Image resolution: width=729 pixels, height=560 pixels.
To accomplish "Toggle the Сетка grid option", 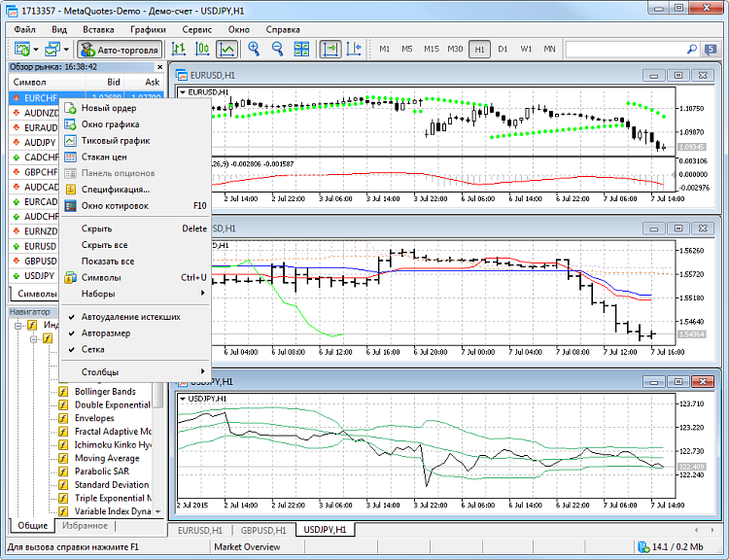I will pos(93,349).
